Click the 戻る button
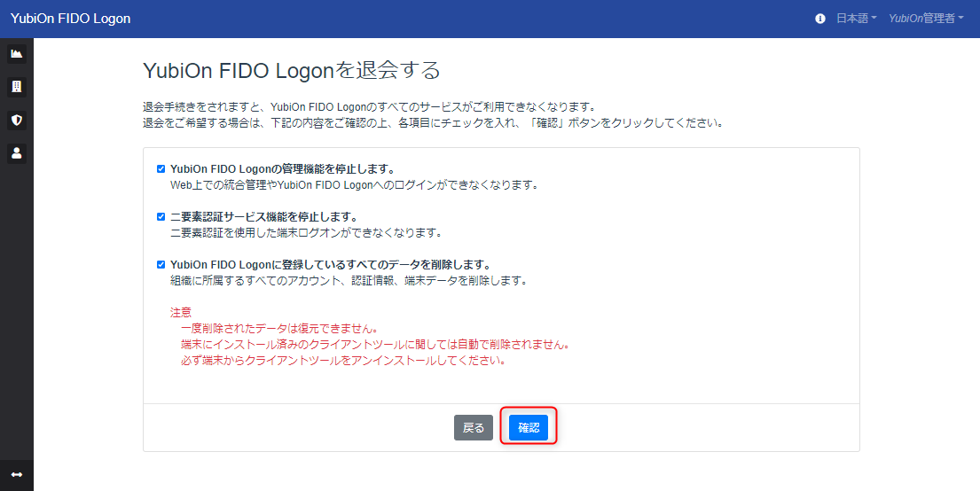 (x=473, y=428)
